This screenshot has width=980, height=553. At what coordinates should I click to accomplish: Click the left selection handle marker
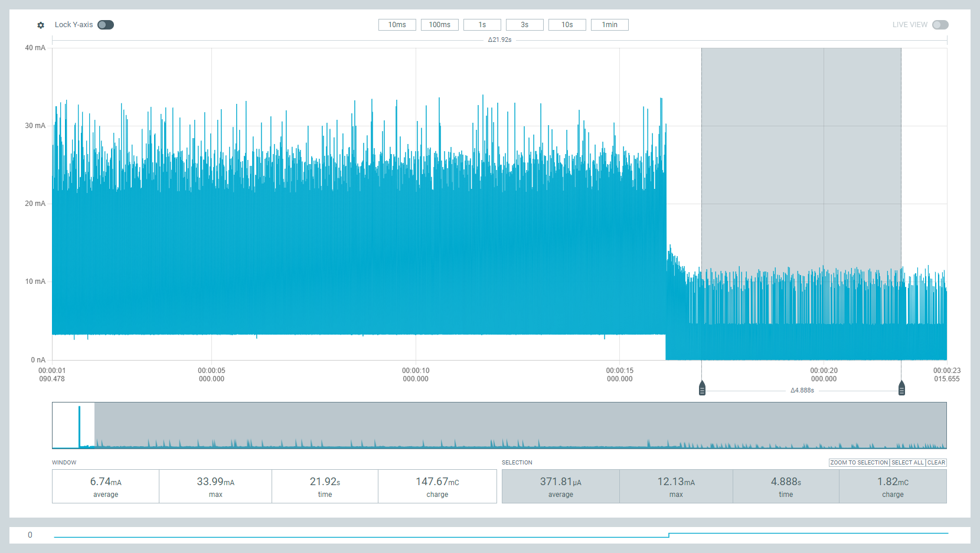pyautogui.click(x=702, y=388)
